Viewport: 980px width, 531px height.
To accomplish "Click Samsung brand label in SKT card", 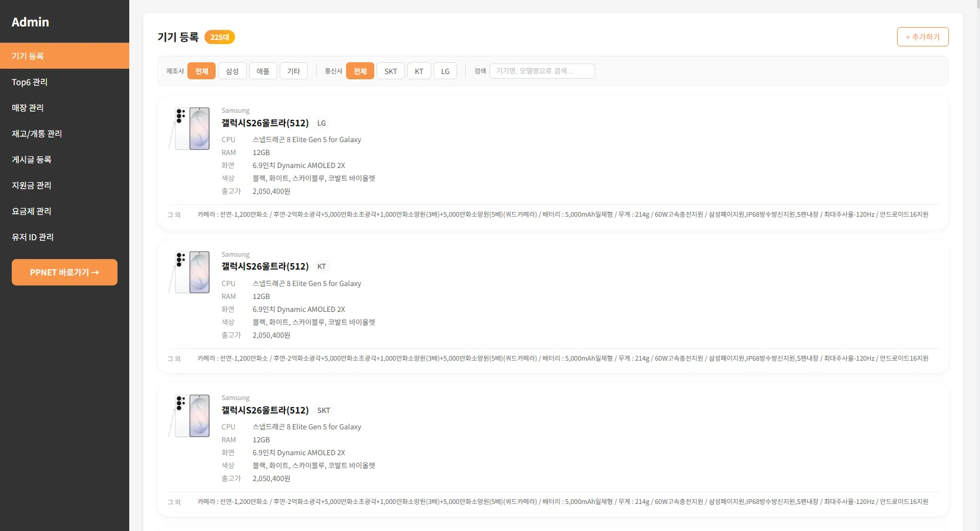I will [236, 398].
